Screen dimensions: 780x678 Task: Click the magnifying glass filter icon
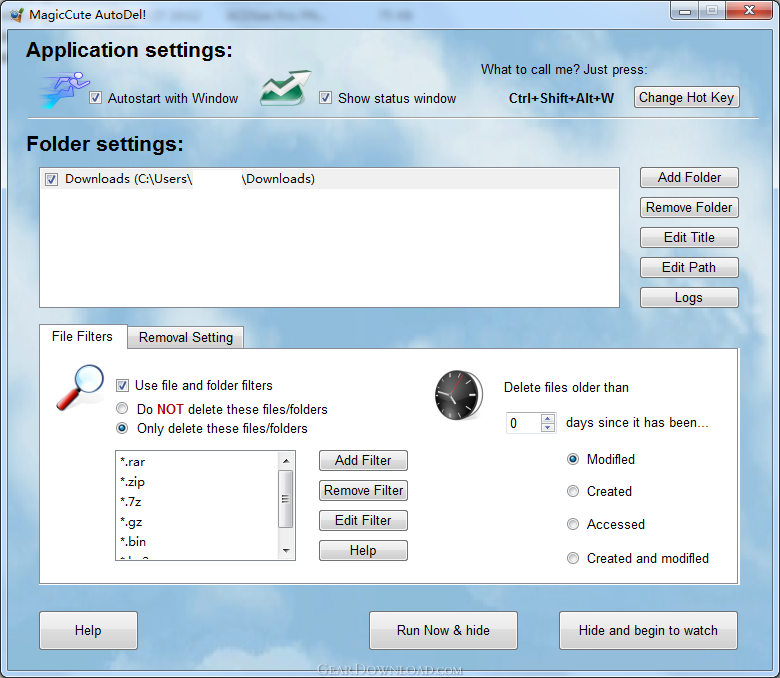coord(80,388)
